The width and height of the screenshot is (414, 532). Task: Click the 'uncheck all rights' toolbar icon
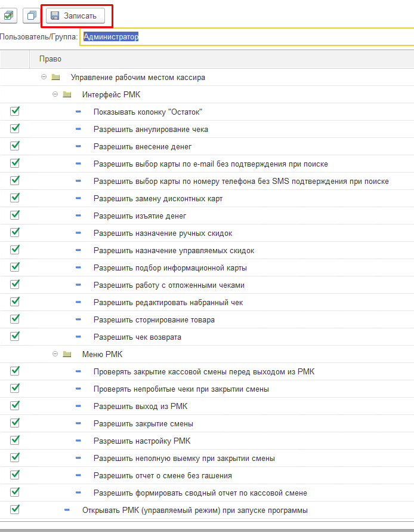pyautogui.click(x=32, y=16)
